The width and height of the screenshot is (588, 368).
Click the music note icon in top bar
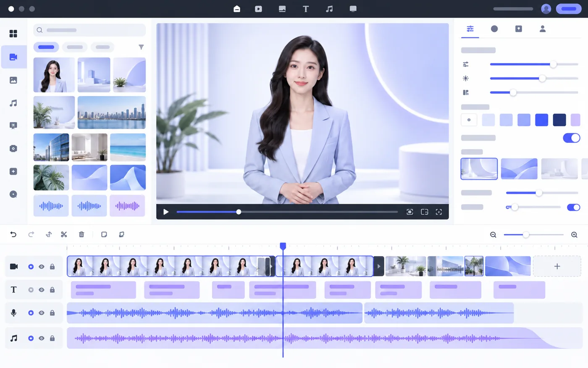click(329, 9)
